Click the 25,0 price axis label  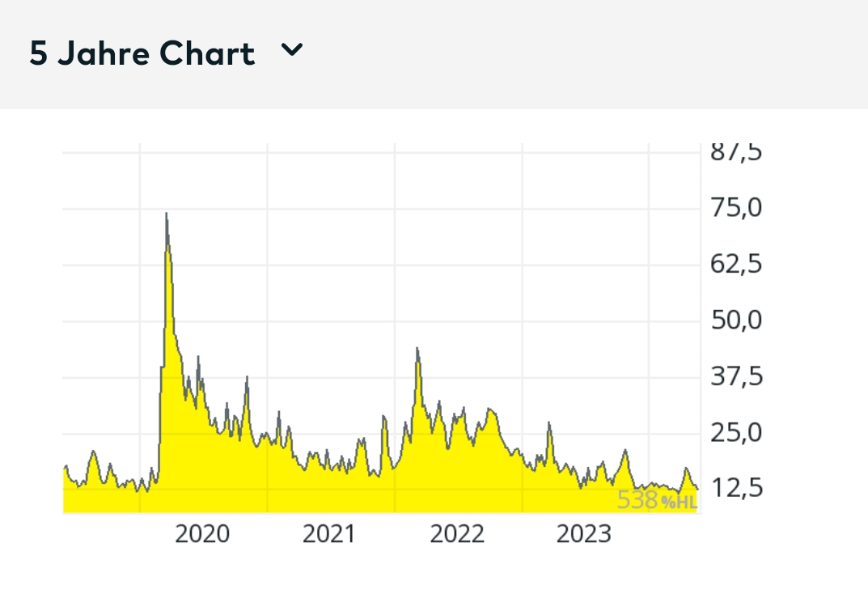coord(736,432)
